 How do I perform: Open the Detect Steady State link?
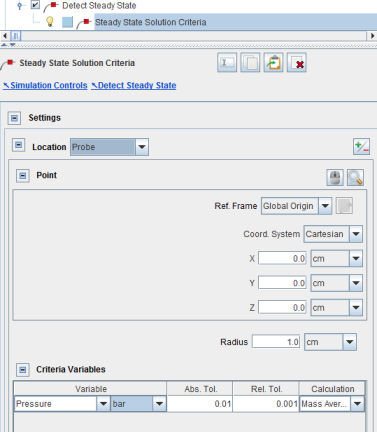pyautogui.click(x=134, y=86)
